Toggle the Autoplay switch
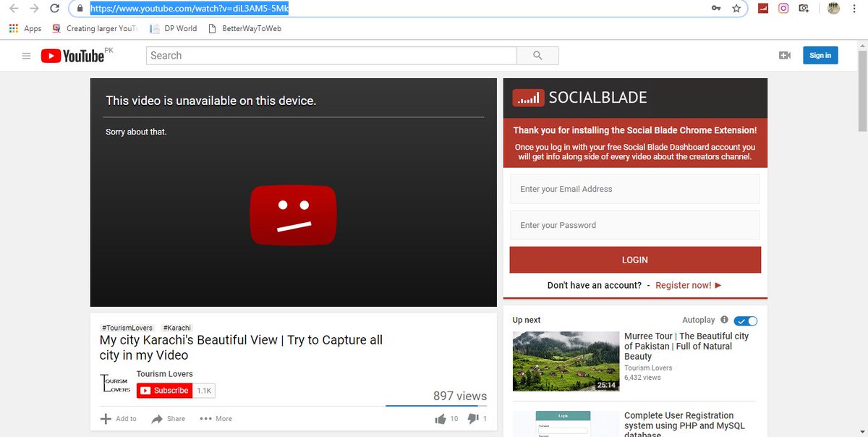The width and height of the screenshot is (868, 437). point(746,321)
